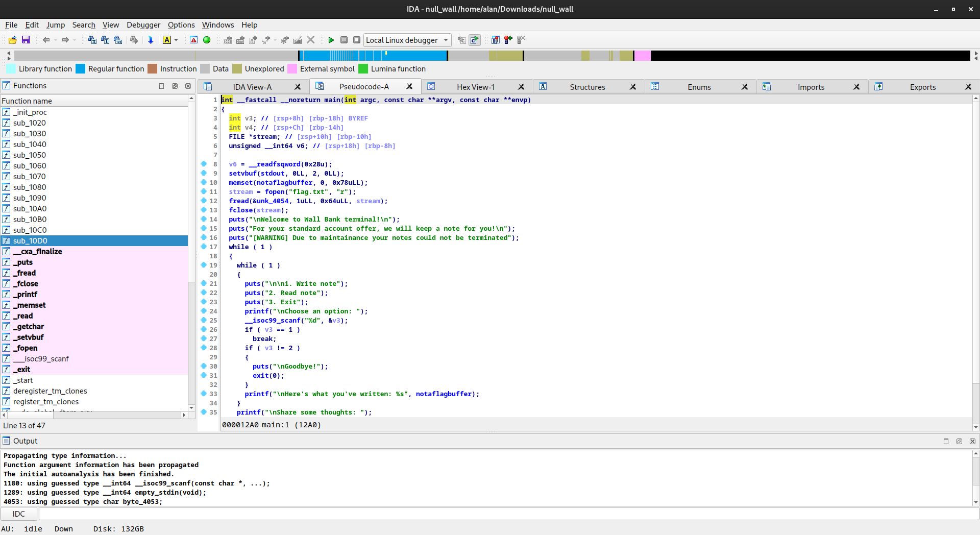This screenshot has width=980, height=535.
Task: Select sub_1020 in the Functions list
Action: coord(94,123)
